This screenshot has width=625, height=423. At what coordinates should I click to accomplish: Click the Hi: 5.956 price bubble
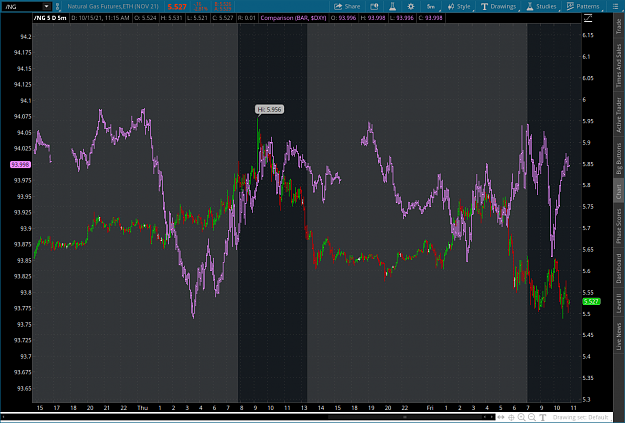269,109
